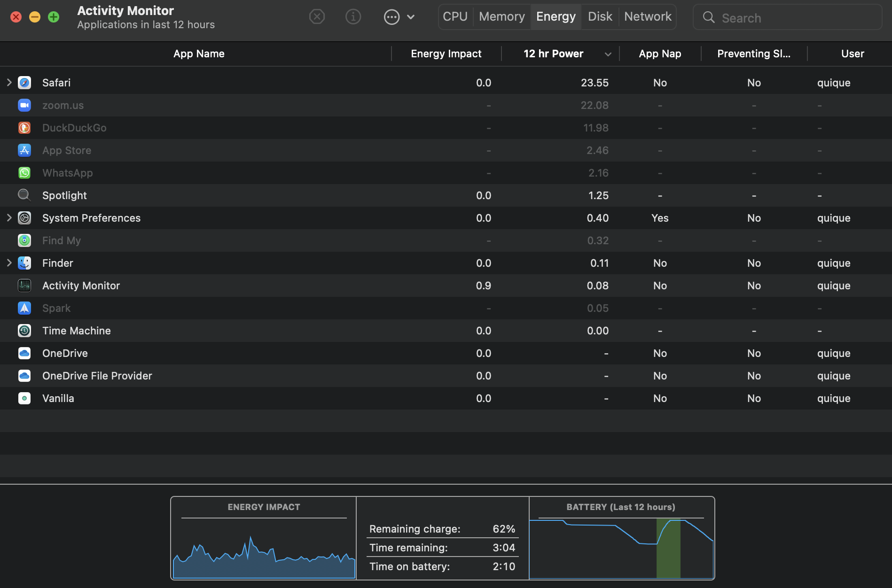Click the Time Machine clock icon
Screen dimensions: 892x588
point(24,331)
